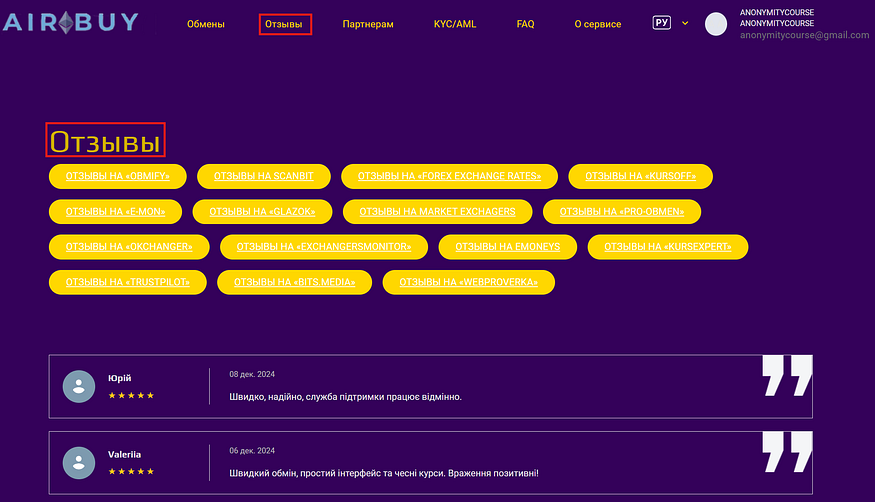Open reviews on «OKCHANGER»
Image resolution: width=875 pixels, height=502 pixels.
pyautogui.click(x=129, y=247)
